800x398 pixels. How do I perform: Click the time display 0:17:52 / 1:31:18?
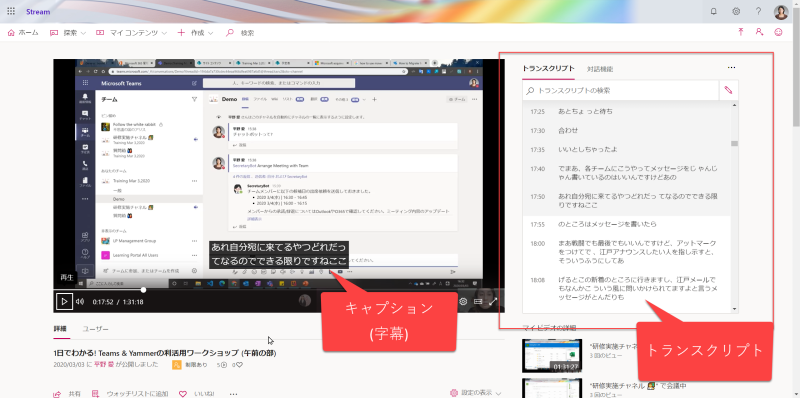(x=118, y=302)
